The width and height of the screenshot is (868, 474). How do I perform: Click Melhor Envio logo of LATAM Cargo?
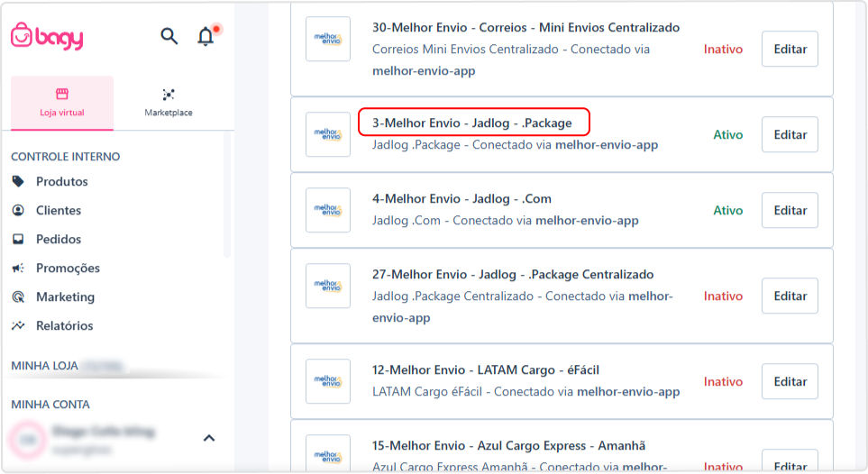pyautogui.click(x=328, y=381)
